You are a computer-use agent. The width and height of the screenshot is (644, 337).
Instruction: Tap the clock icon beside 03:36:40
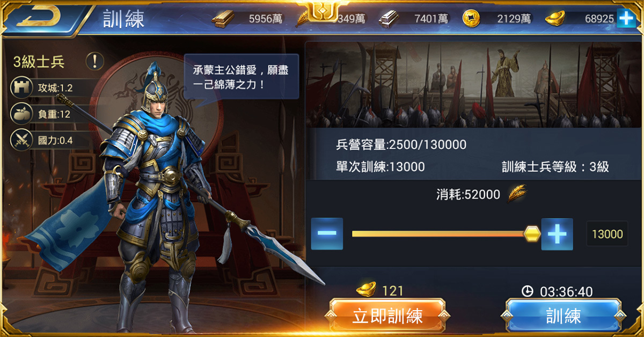tap(528, 291)
